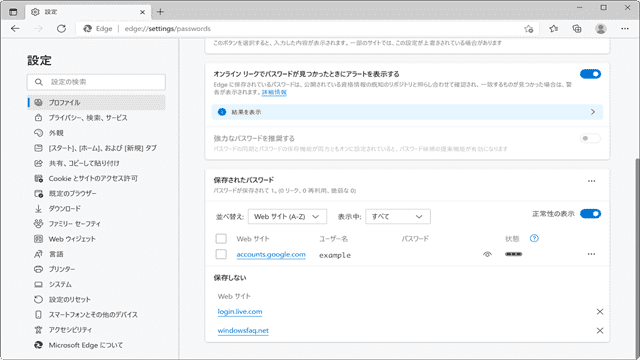
Task: Open the login.live.com link
Action: pyautogui.click(x=240, y=312)
